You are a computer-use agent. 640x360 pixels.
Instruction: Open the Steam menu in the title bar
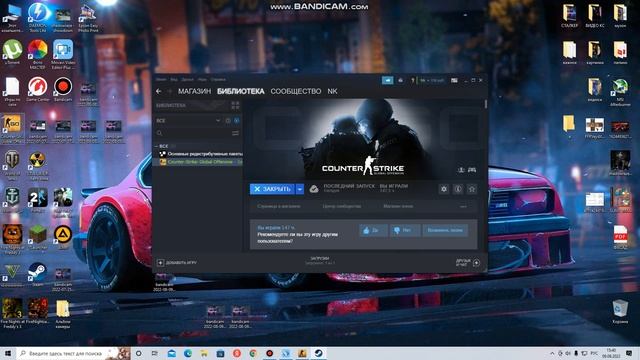click(x=161, y=80)
